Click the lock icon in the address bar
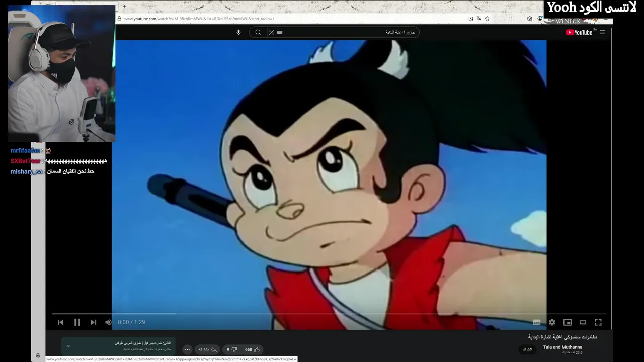Viewport: 644px width, 362px height. (119, 19)
